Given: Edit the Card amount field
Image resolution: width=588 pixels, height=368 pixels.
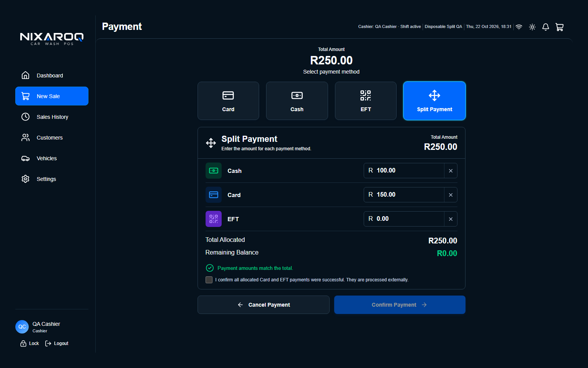Looking at the screenshot, I should click(x=404, y=195).
